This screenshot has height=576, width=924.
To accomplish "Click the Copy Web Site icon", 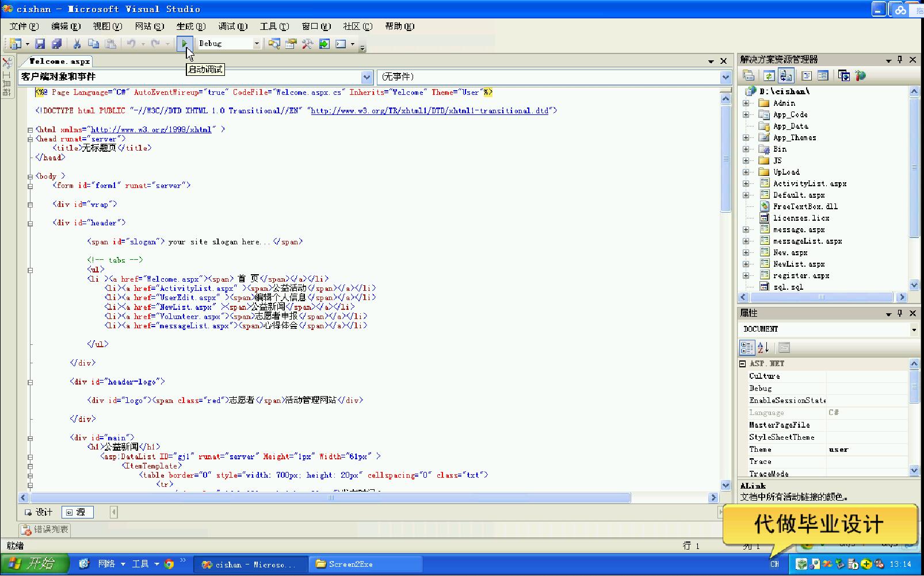I will tap(844, 75).
